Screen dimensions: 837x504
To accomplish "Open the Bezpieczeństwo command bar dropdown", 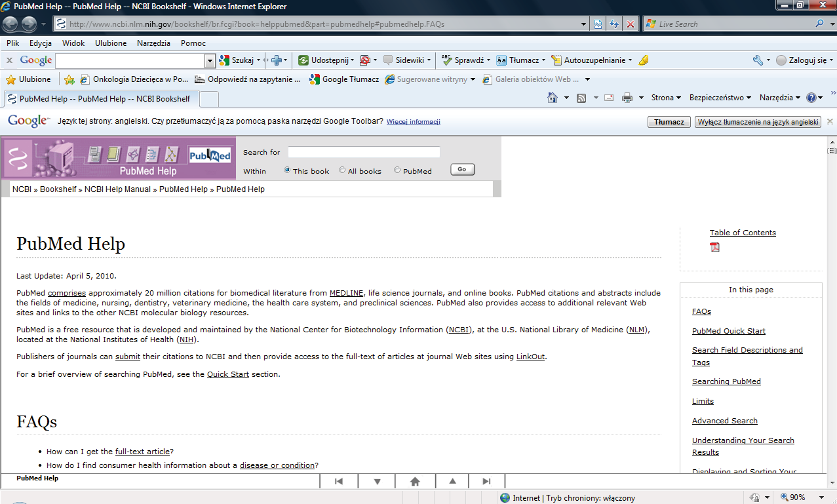I will (720, 98).
